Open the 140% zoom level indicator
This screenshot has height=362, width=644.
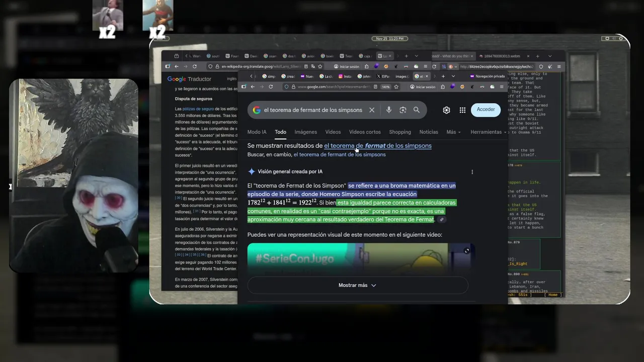385,86
